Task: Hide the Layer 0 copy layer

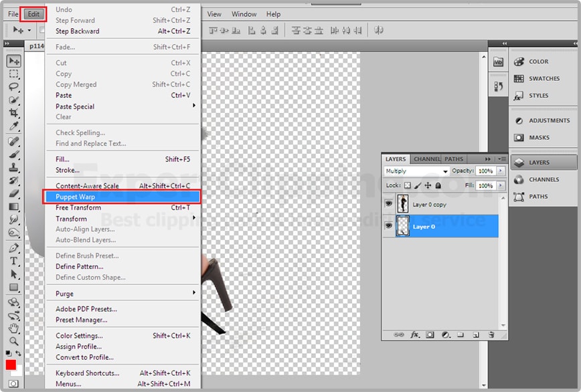Action: (x=388, y=205)
